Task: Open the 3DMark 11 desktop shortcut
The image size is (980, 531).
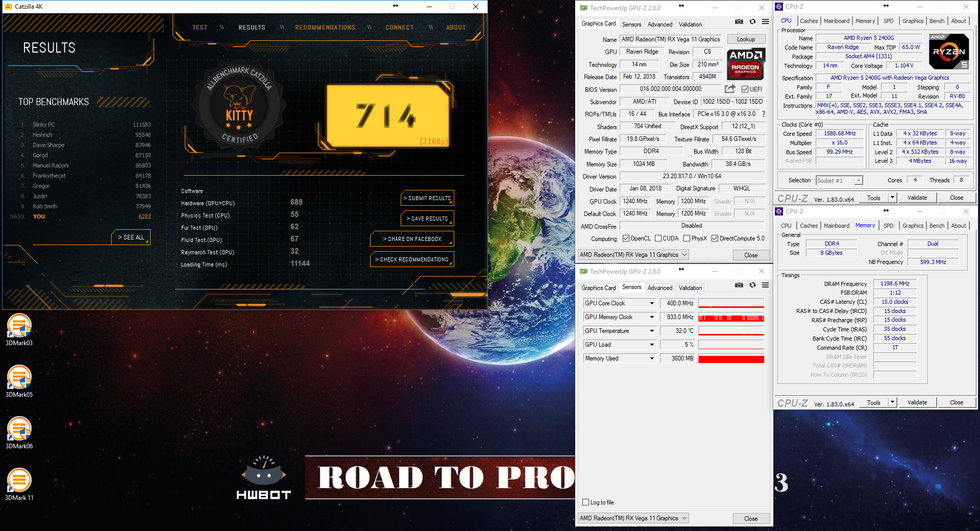Action: (x=19, y=485)
